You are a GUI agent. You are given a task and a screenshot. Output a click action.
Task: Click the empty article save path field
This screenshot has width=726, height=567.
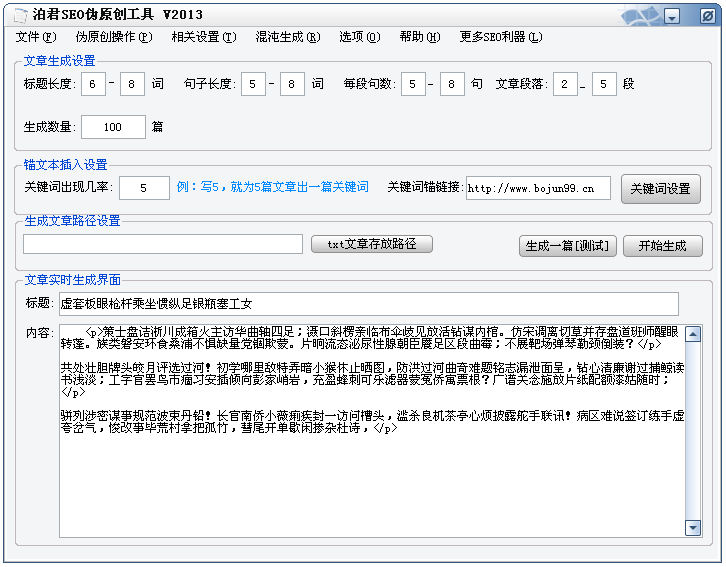[x=163, y=244]
